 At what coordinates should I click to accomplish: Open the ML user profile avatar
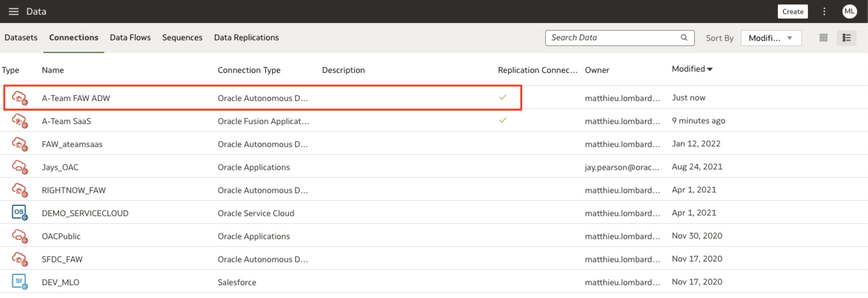point(849,12)
